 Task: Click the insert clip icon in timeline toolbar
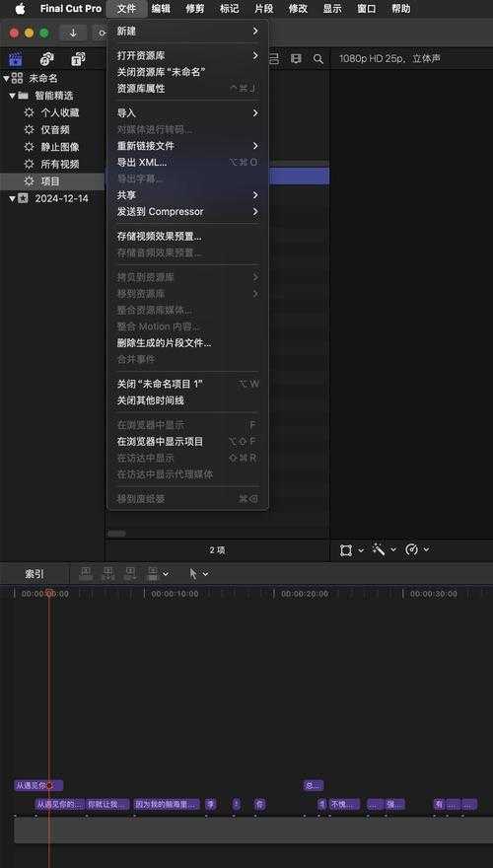[107, 573]
